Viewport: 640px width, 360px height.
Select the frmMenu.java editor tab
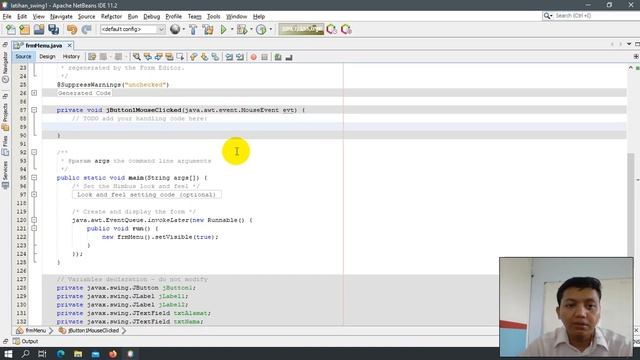click(43, 45)
